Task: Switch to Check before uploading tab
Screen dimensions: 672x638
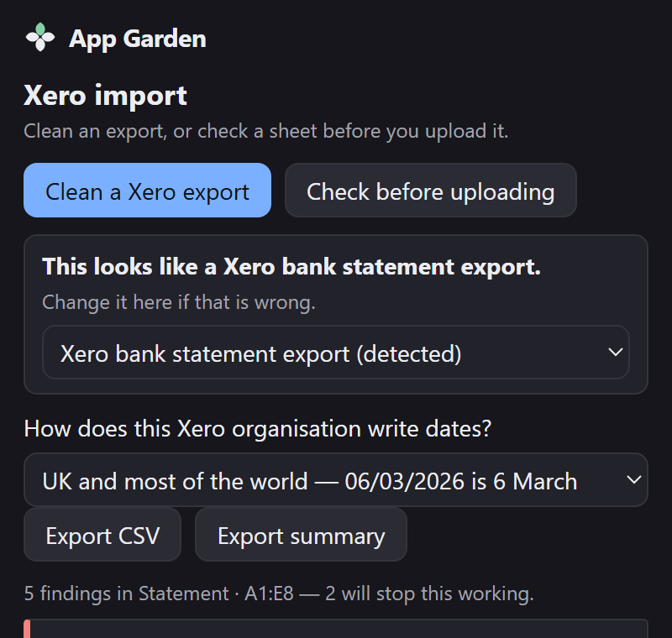Action: [x=431, y=190]
